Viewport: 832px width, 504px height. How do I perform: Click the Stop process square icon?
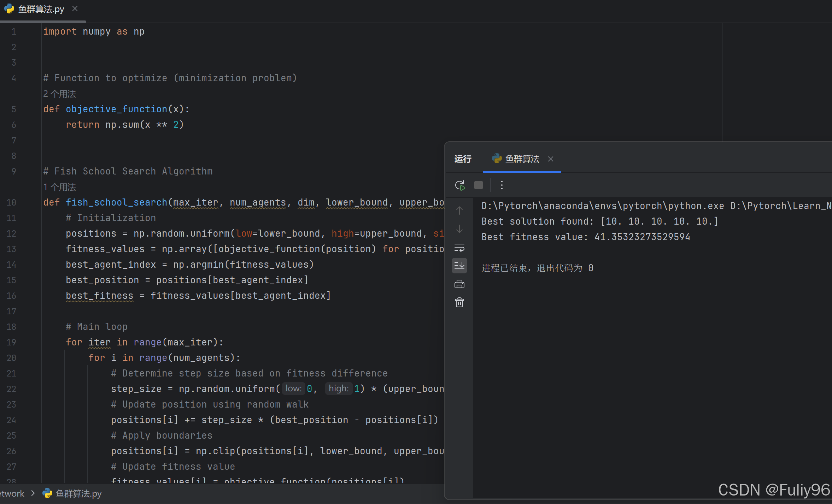pyautogui.click(x=479, y=185)
